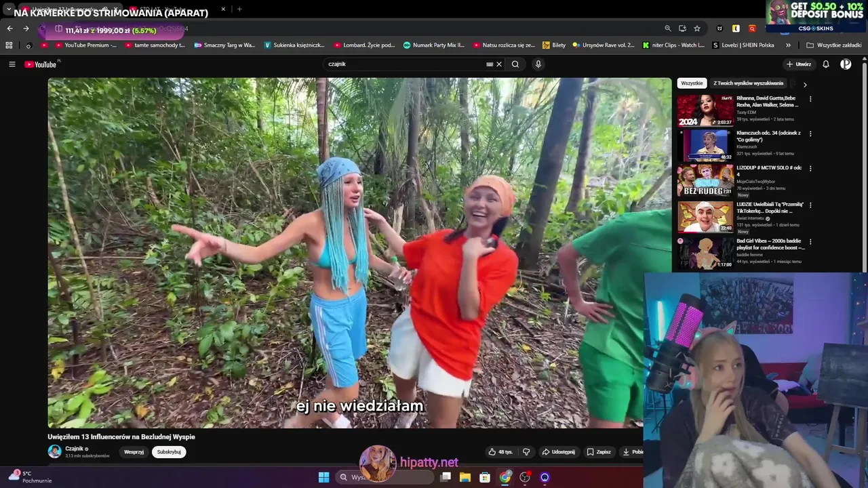Open 'LUDZIE Uwielbiali Tą Przemiłą' video title
Image resolution: width=868 pixels, height=488 pixels.
[x=770, y=207]
